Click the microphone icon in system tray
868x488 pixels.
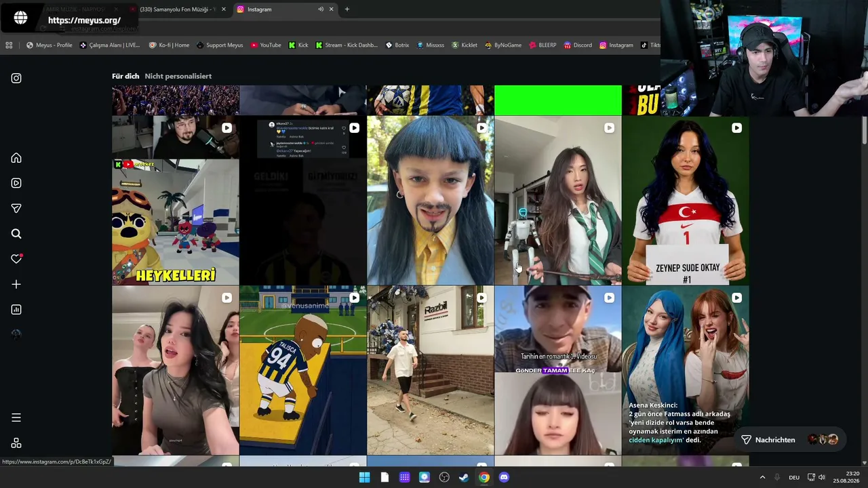coord(776,477)
